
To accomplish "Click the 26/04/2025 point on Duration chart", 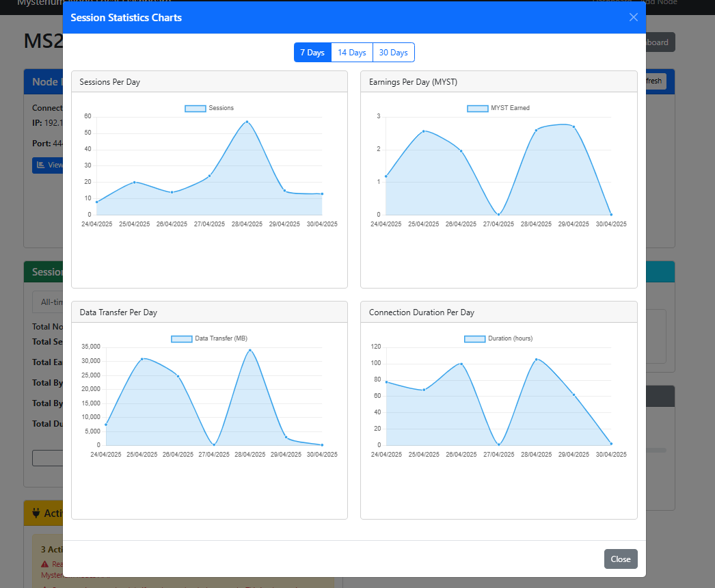I will pyautogui.click(x=461, y=364).
